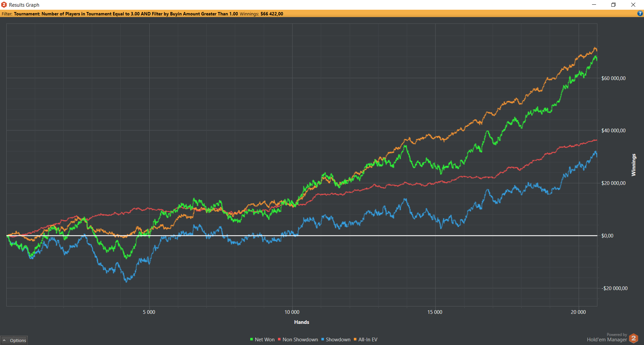The width and height of the screenshot is (644, 345).
Task: Close the Results Graph window
Action: [633, 5]
